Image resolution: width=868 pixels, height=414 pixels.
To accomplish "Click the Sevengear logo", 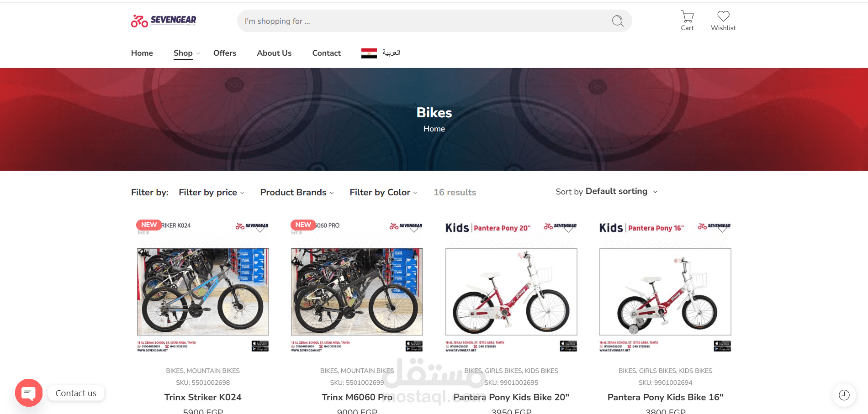I will (x=164, y=21).
